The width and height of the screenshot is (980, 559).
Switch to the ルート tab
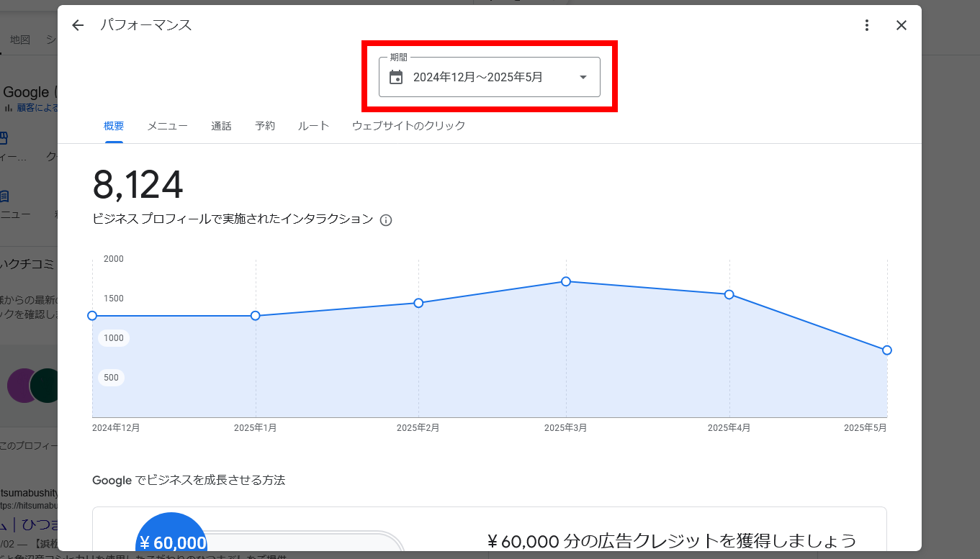pyautogui.click(x=313, y=126)
